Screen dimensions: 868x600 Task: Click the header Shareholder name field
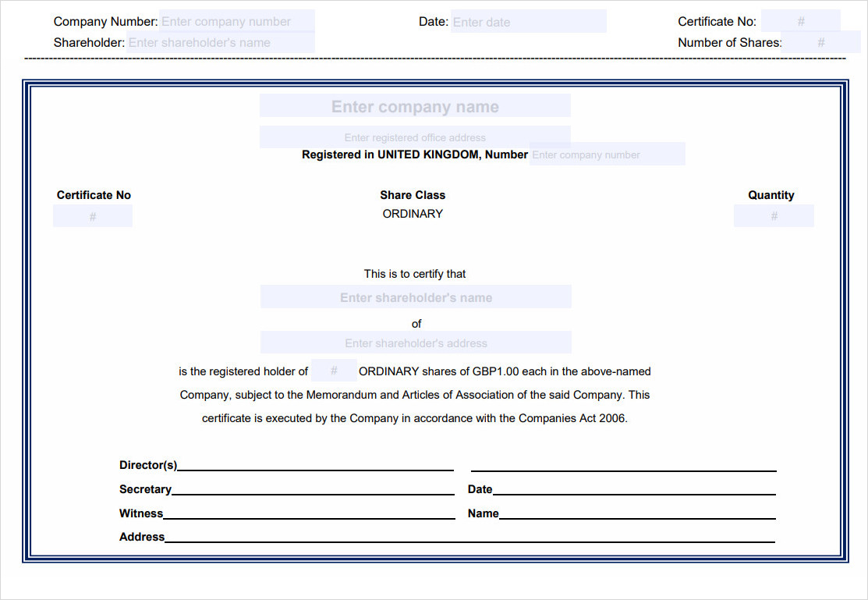point(221,42)
